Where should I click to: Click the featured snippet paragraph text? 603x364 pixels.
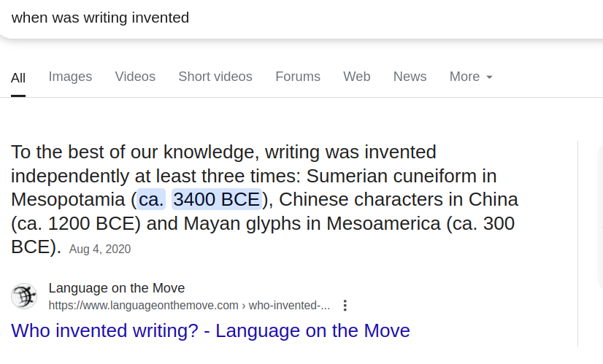coord(264,199)
